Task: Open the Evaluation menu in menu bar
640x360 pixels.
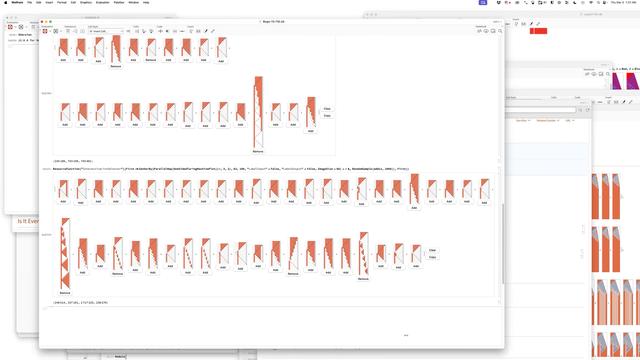Action: [102, 2]
